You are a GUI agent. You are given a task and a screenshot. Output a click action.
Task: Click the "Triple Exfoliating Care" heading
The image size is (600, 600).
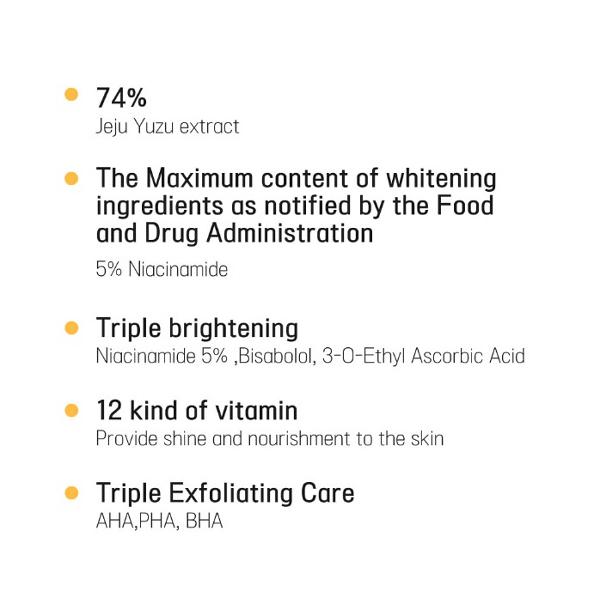pos(225,494)
